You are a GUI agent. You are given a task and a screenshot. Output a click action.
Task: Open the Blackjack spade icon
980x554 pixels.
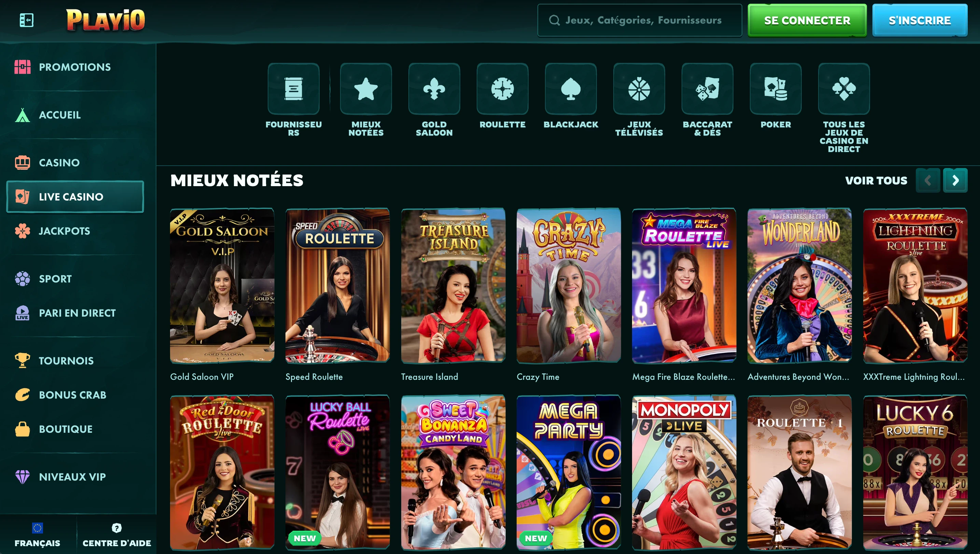(571, 89)
